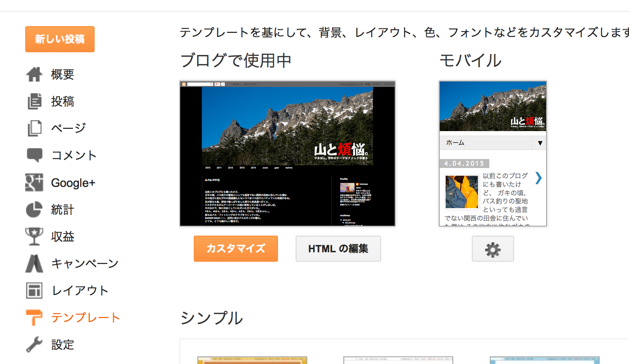This screenshot has height=364, width=629.
Task: Go to レイアウト sidebar label
Action: [80, 291]
